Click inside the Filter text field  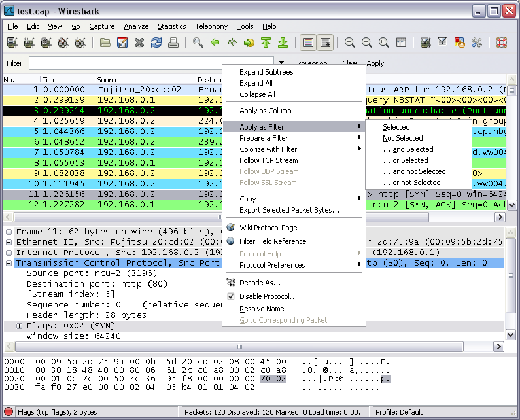[x=150, y=63]
